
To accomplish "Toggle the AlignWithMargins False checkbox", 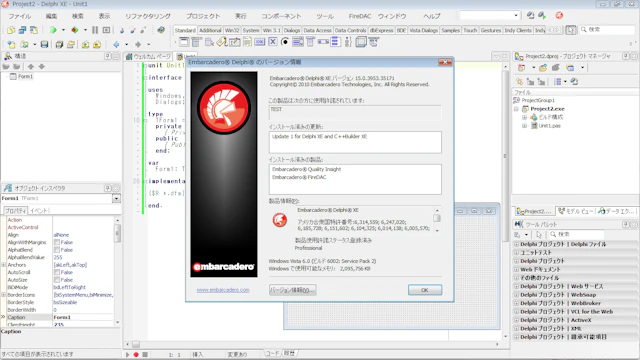I will [x=57, y=242].
